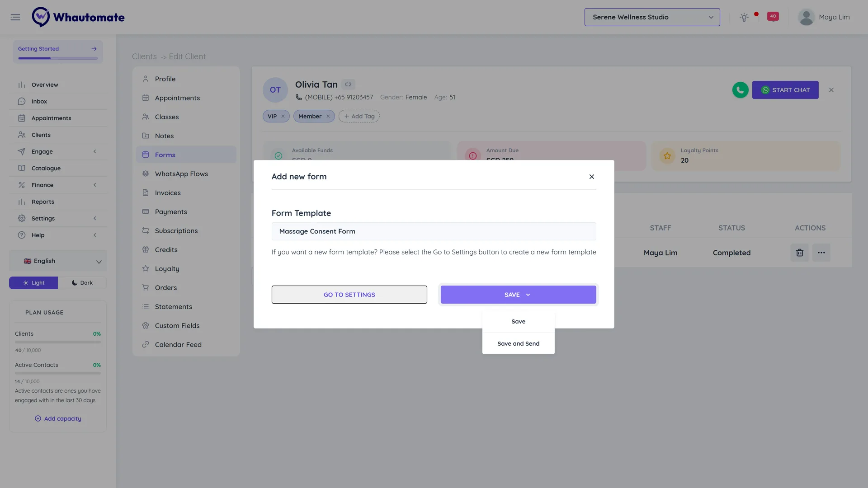Open Reports in the sidebar
The image size is (868, 488).
tap(58, 202)
